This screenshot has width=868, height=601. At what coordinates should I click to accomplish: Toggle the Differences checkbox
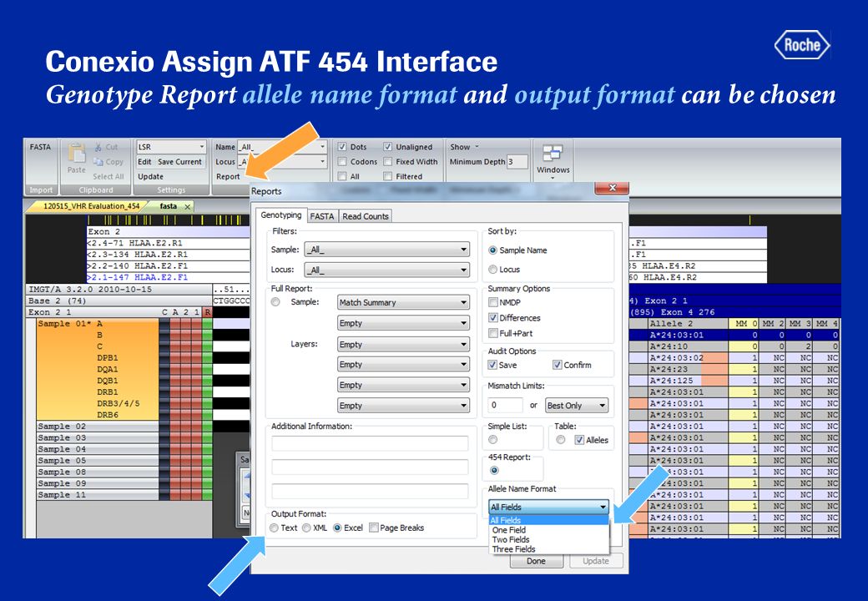(x=493, y=318)
